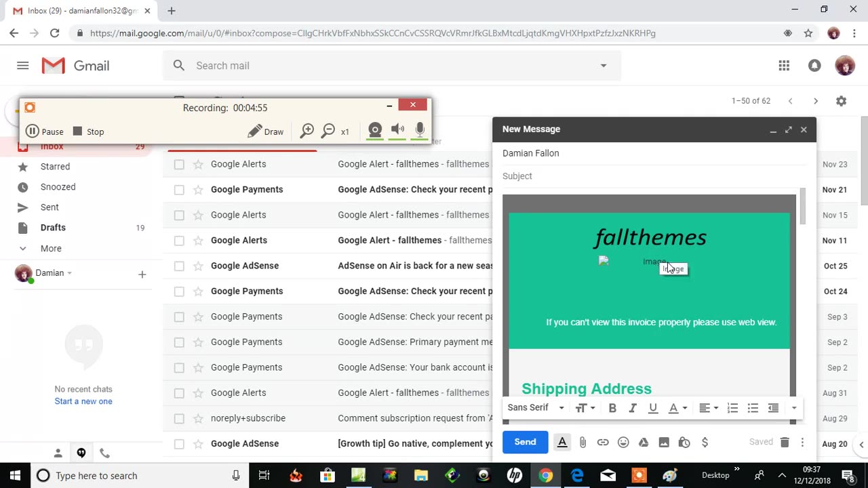The image size is (868, 488).
Task: Select checkbox for Google Alerts Nov 23 email
Action: (179, 164)
